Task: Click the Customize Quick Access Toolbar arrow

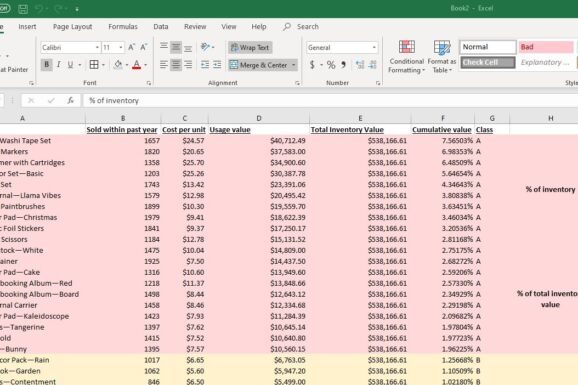Action: 77,9
